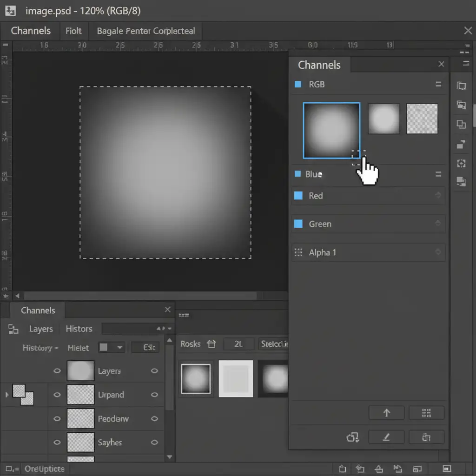Click the up arrow button in Channels panel
The height and width of the screenshot is (476, 476).
[x=386, y=413]
